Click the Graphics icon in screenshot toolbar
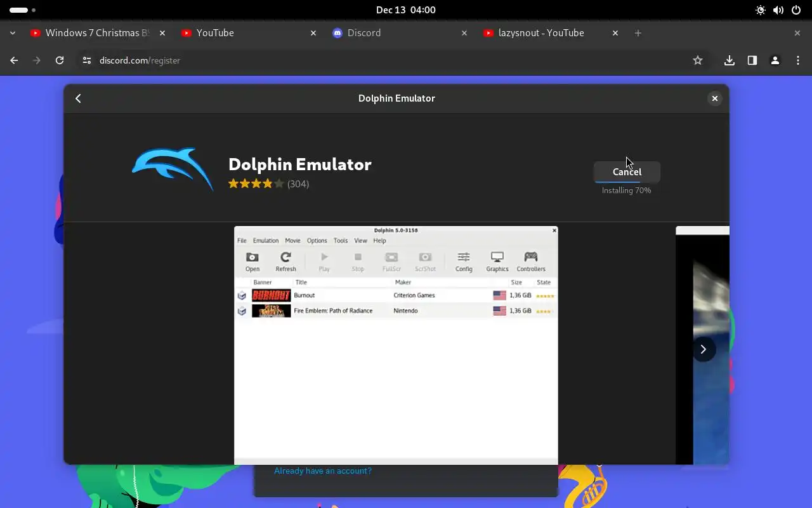The image size is (812, 508). [x=497, y=261]
